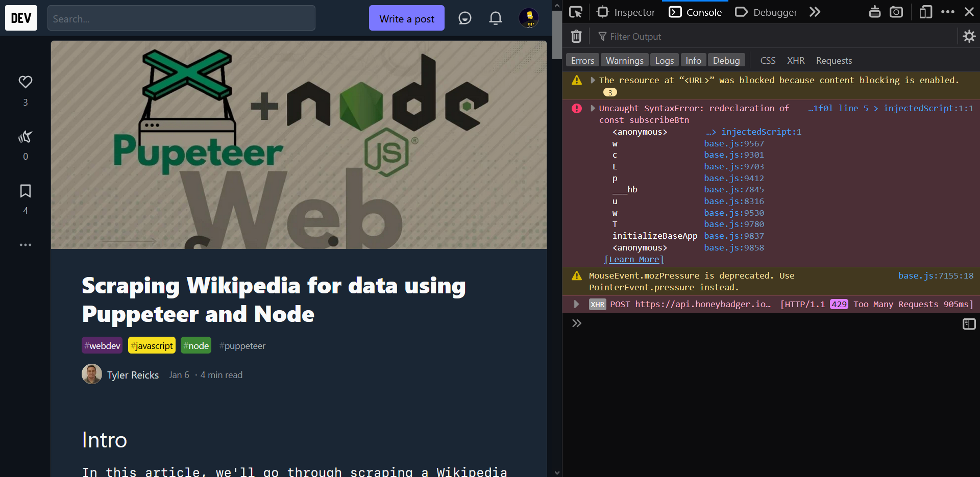Activate the element picker tool
Viewport: 980px width, 477px height.
pos(576,12)
